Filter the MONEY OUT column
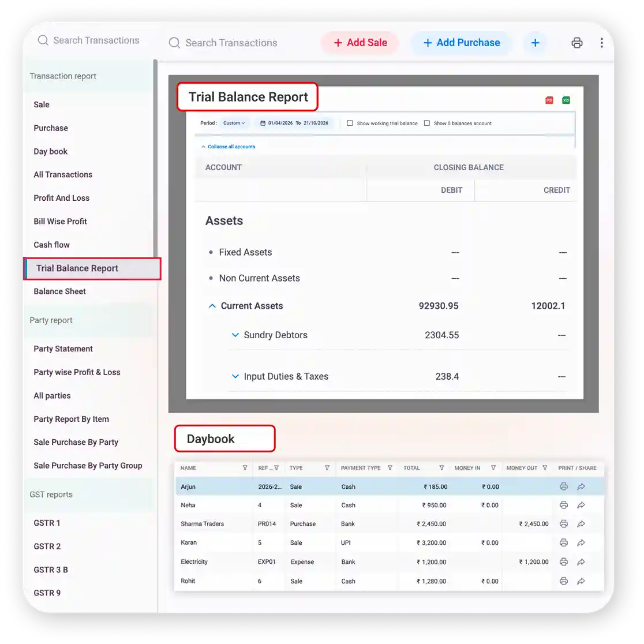The image size is (644, 644). [545, 468]
